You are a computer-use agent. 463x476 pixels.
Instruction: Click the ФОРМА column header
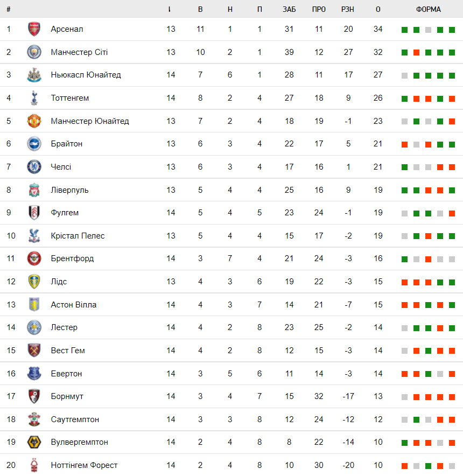(429, 9)
